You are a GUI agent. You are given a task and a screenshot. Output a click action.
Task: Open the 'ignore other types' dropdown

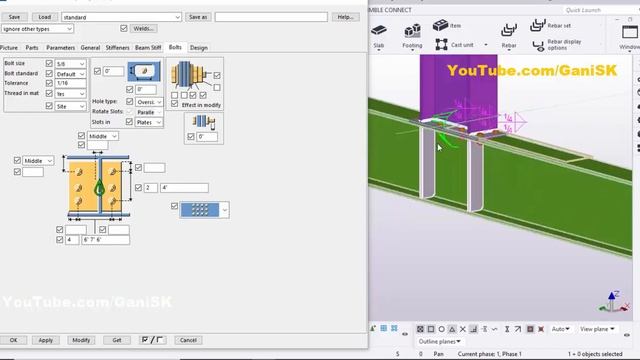38,29
